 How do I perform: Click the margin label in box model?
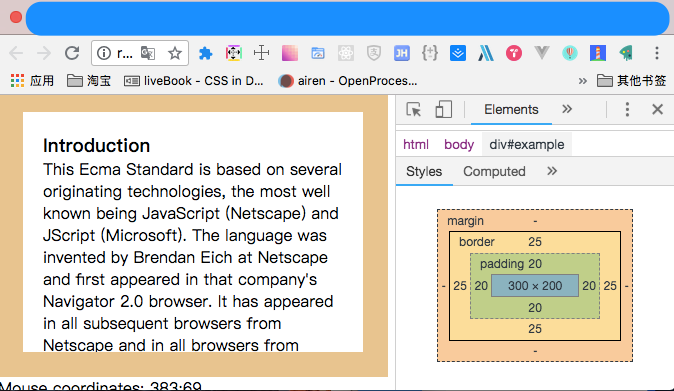click(x=466, y=221)
